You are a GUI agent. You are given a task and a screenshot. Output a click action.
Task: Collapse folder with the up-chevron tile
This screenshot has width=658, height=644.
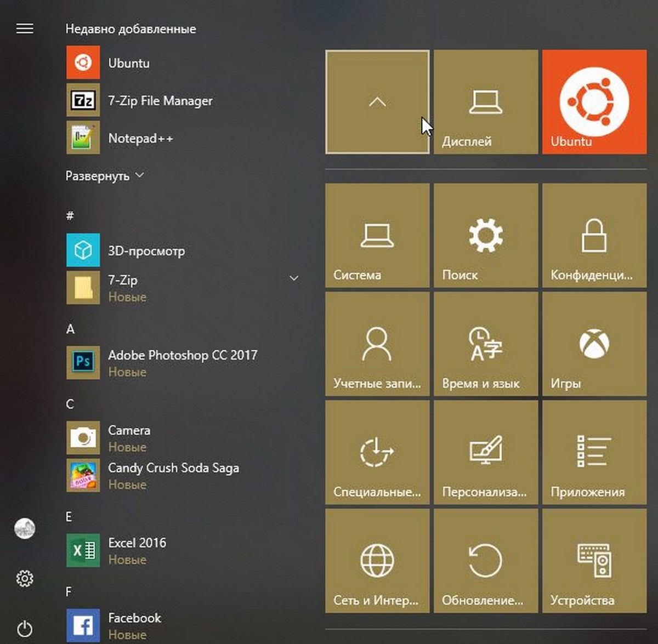point(377,102)
